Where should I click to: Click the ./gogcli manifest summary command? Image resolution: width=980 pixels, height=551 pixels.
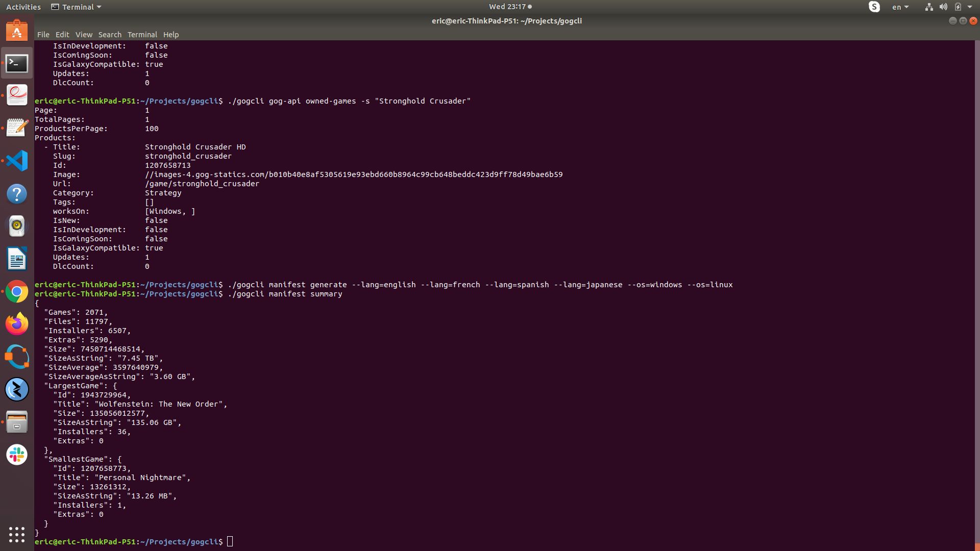point(285,294)
